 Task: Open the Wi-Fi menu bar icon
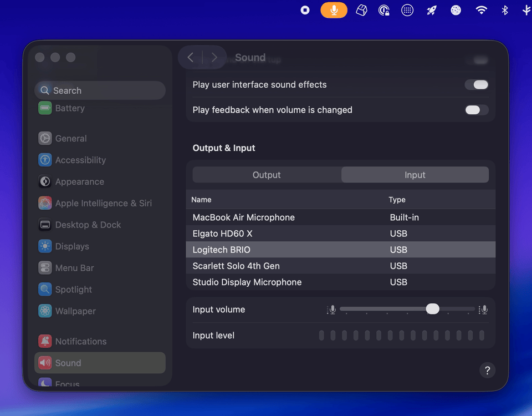point(481,10)
